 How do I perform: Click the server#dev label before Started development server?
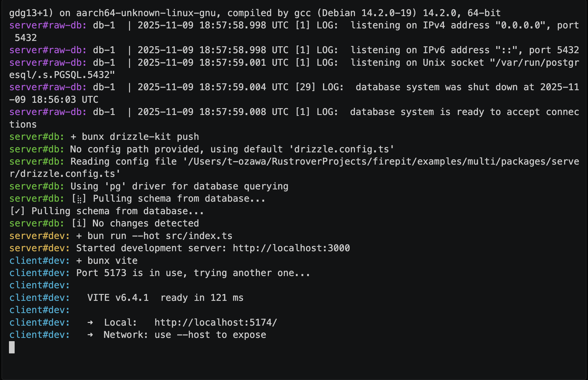[39, 248]
